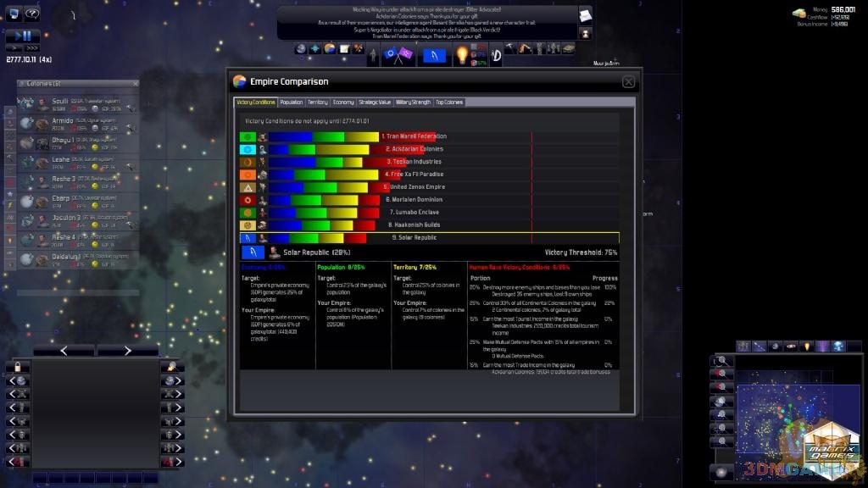Select the Eberp colony row

pos(77,202)
